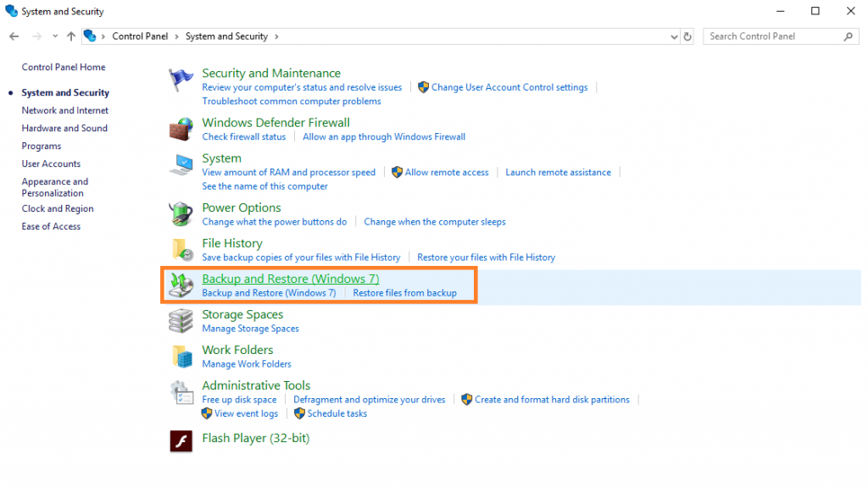Expand the address bar history dropdown
Viewport: 868px width, 487px height.
[x=674, y=36]
